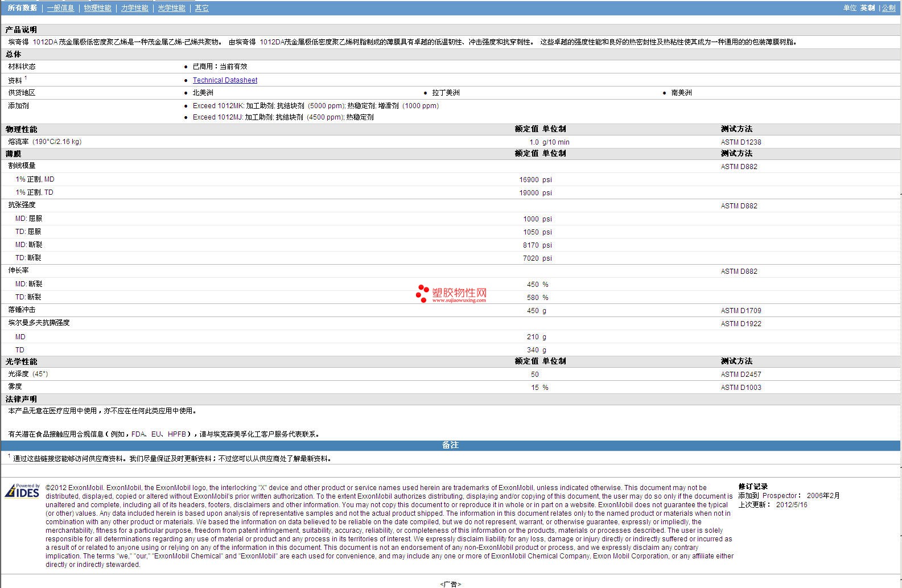Select the 拉丁美洲 region entry
This screenshot has width=902, height=588.
[446, 93]
